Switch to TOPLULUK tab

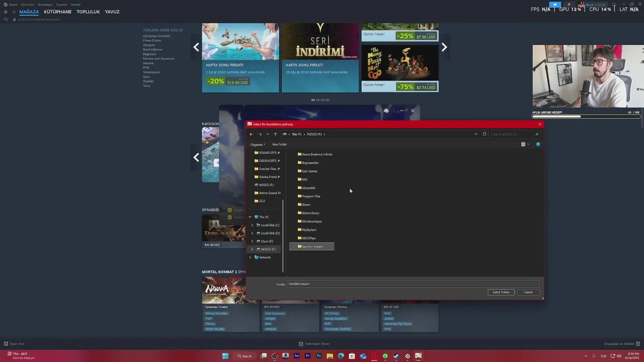(x=89, y=12)
